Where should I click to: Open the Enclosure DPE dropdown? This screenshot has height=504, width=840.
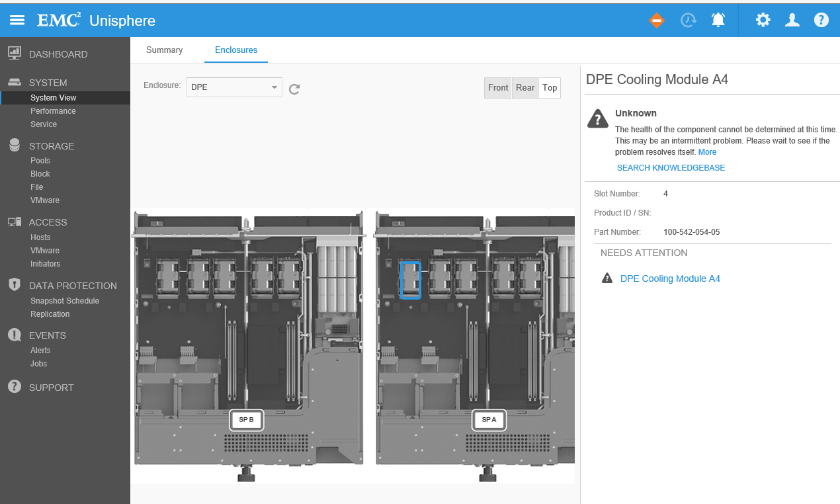pyautogui.click(x=234, y=87)
